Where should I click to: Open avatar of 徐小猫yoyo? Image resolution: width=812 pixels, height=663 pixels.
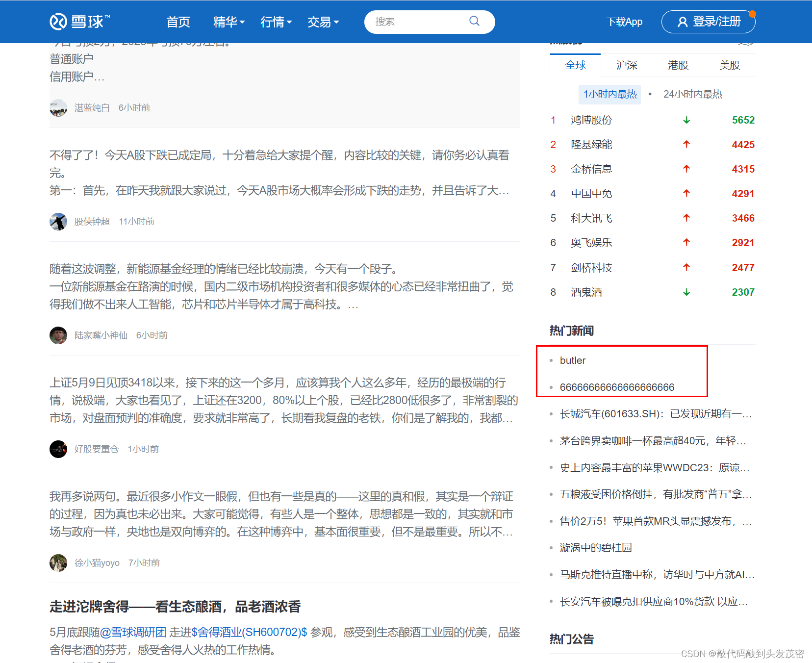coord(58,563)
